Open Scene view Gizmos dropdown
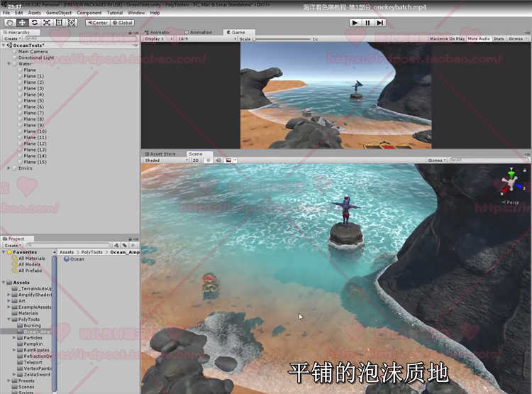This screenshot has height=394, width=532. click(436, 160)
